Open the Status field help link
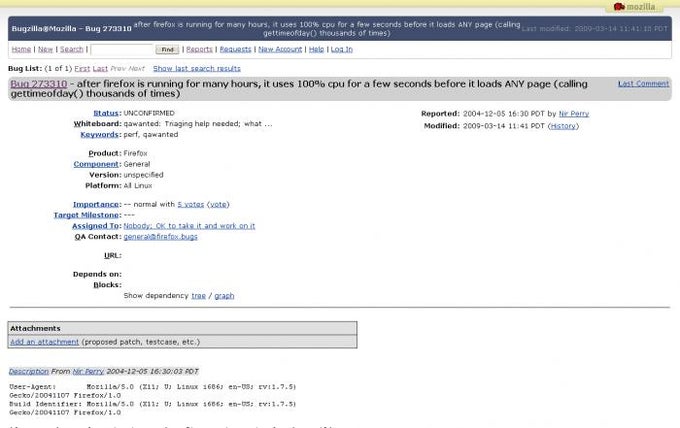Screen dimensions: 680x428 click(x=106, y=113)
